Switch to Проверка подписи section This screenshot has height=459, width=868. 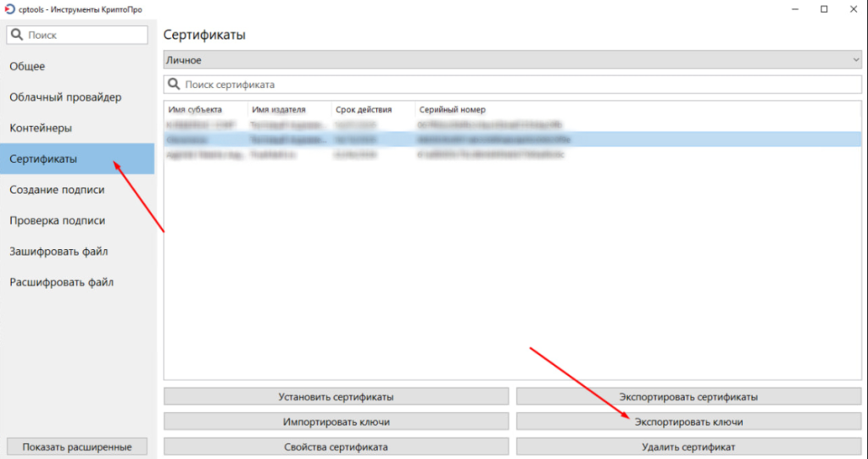57,220
